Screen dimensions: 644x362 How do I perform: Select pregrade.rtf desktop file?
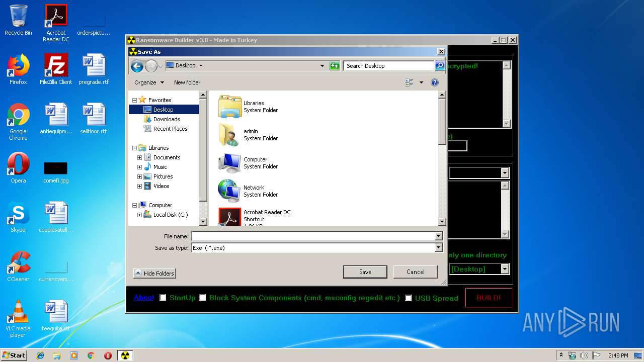(94, 69)
